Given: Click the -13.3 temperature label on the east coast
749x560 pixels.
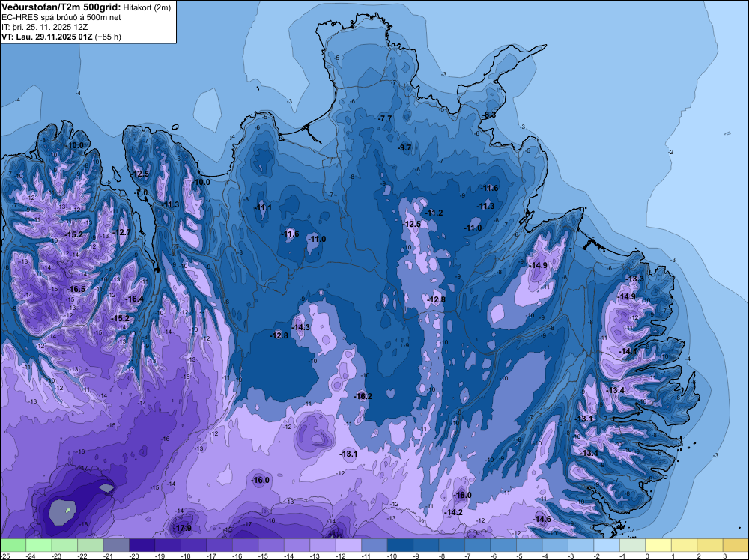Looking at the screenshot, I should click(x=635, y=279).
